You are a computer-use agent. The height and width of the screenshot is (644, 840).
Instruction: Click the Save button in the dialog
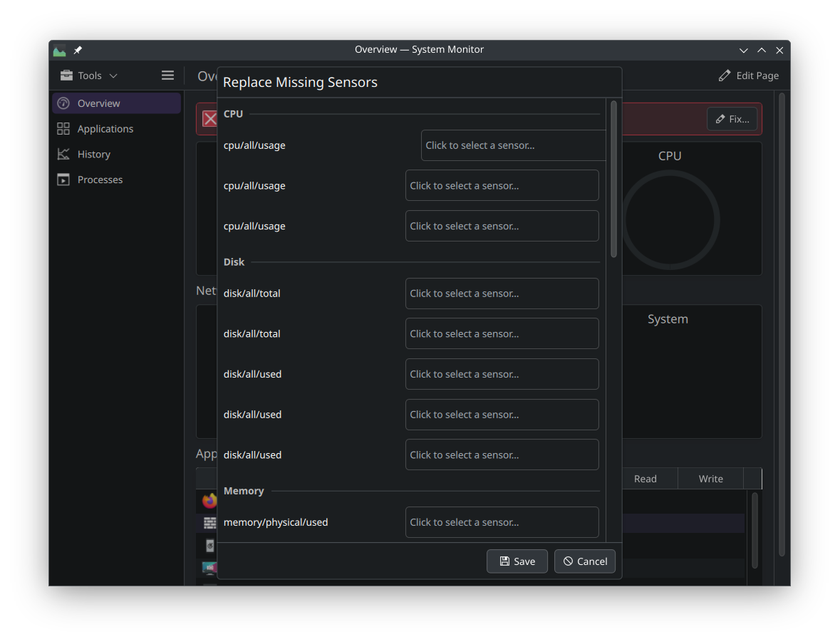(517, 561)
